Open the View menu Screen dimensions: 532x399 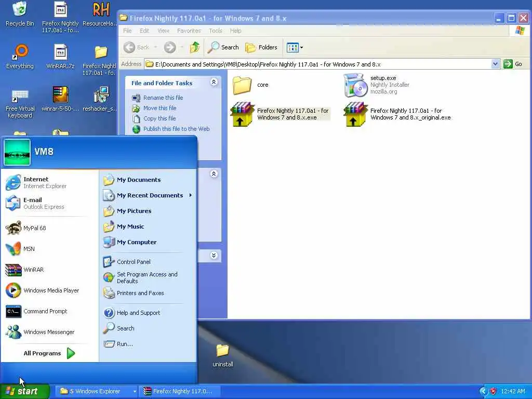pyautogui.click(x=163, y=31)
